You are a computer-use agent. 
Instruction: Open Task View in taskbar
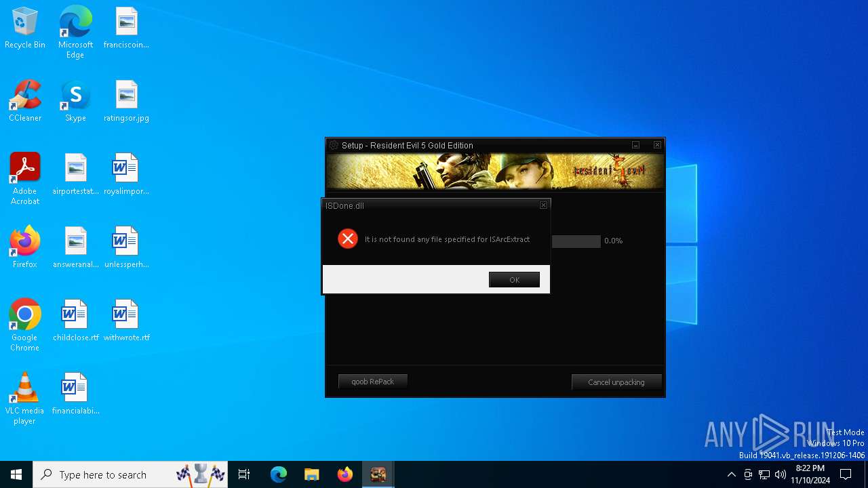pyautogui.click(x=244, y=474)
